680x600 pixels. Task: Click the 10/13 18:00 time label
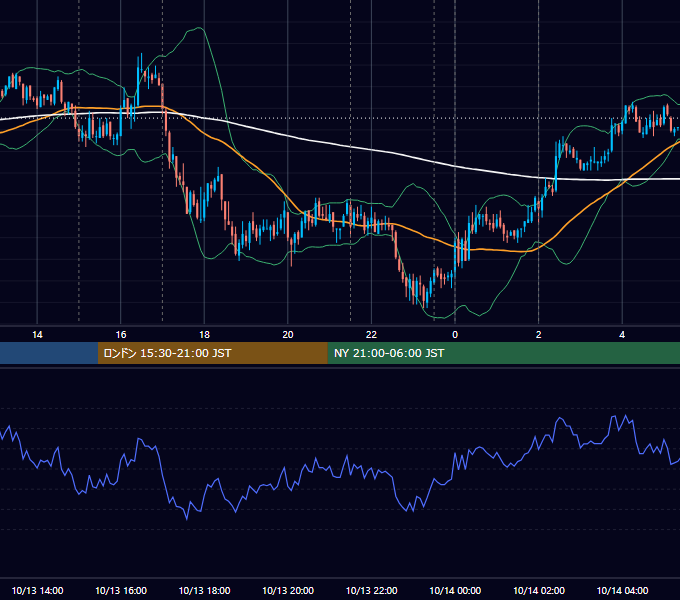coord(204,590)
